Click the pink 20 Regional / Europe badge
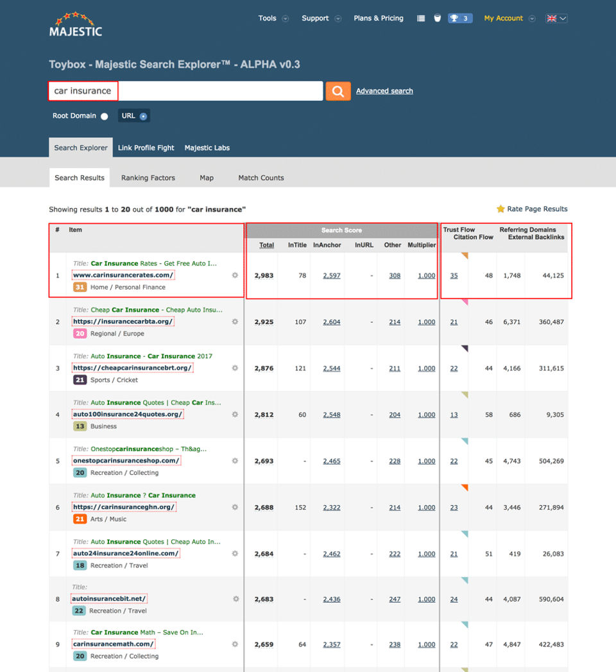Viewport: 616px width, 672px height. 80,333
